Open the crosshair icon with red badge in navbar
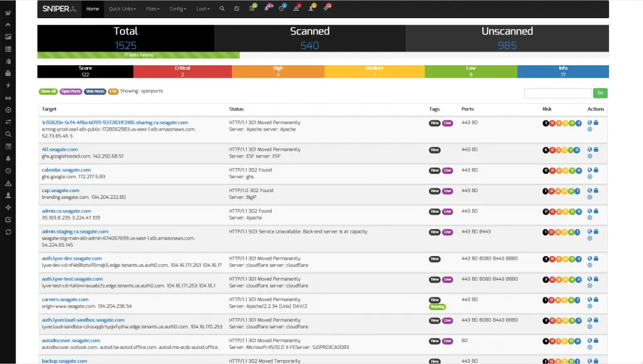 [326, 8]
